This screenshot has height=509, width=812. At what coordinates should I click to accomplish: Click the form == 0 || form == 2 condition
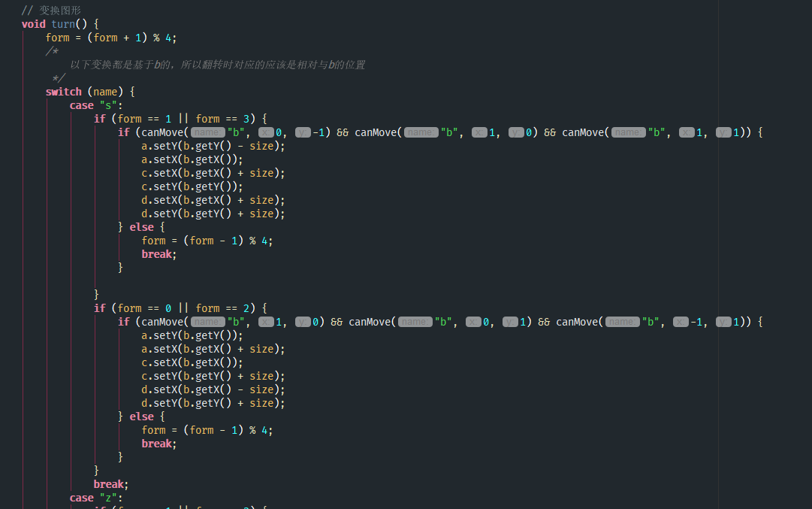coord(183,308)
